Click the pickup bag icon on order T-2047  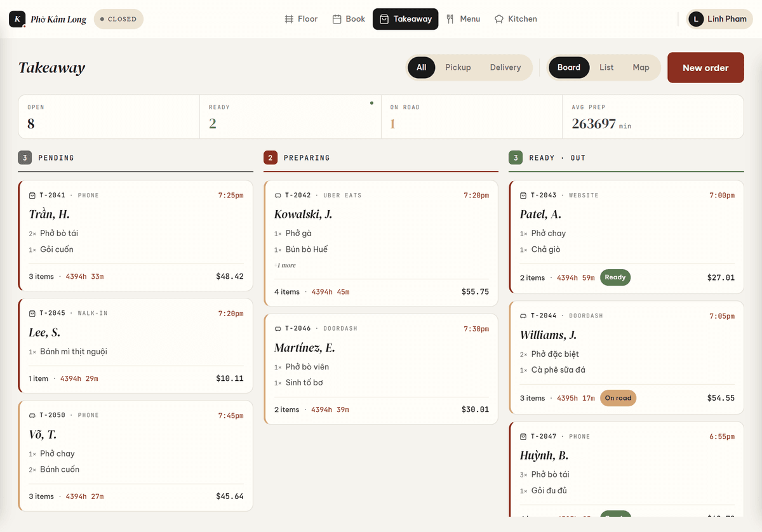pos(523,437)
